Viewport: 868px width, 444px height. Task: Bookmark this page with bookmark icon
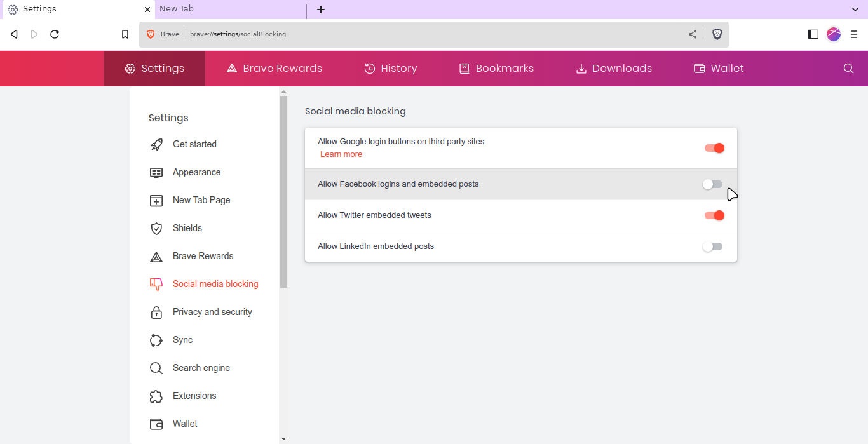tap(125, 34)
